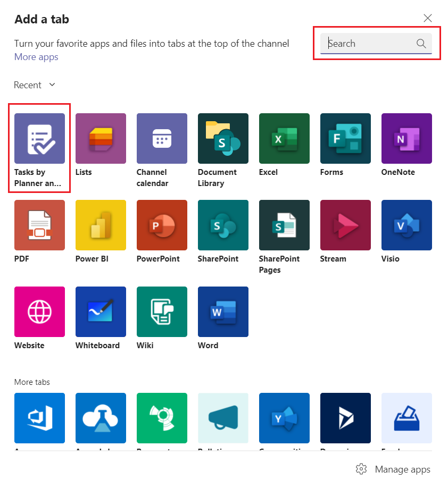Add a Stream tab

(345, 225)
